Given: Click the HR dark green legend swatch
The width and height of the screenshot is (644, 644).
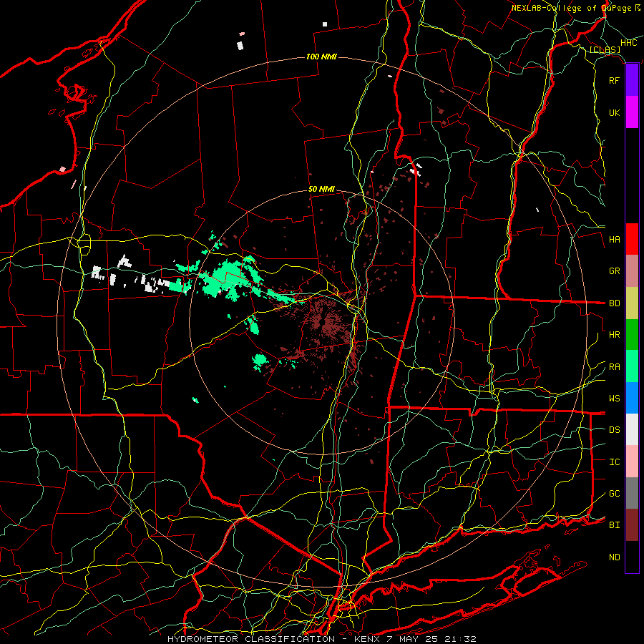Looking at the screenshot, I should (632, 334).
